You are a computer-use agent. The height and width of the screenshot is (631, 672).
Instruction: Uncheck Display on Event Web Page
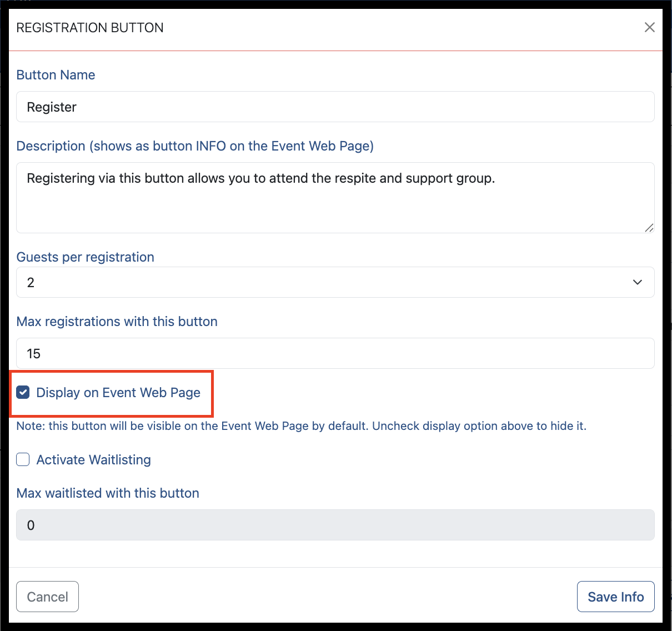[x=23, y=393]
